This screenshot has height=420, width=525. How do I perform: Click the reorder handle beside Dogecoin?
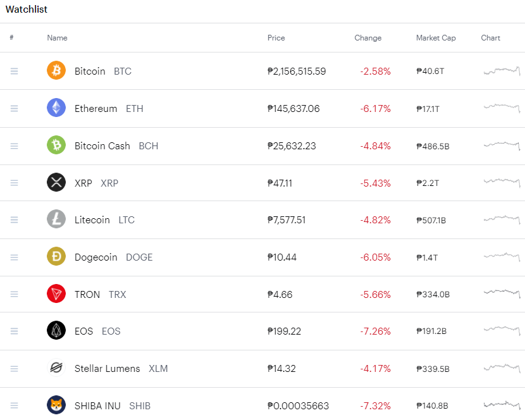click(14, 257)
